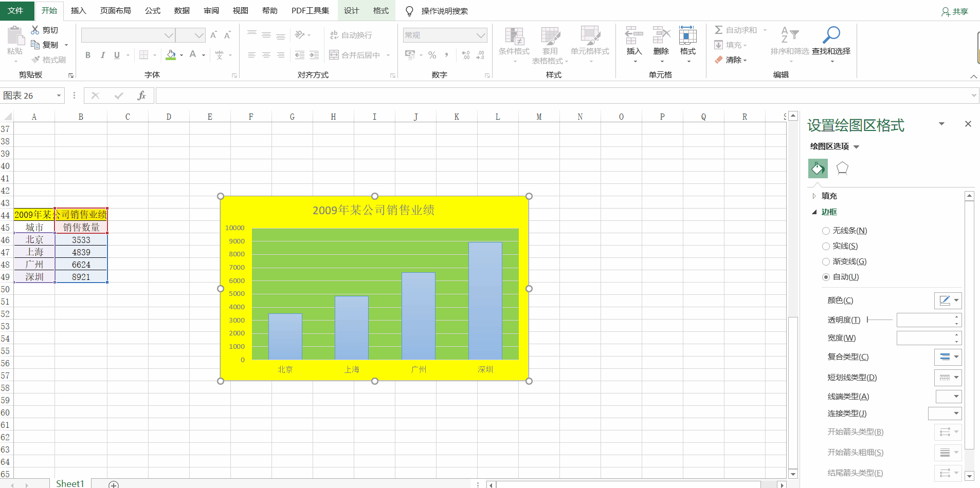Click the Insert Function fx icon
This screenshot has width=980, height=488.
[x=141, y=96]
